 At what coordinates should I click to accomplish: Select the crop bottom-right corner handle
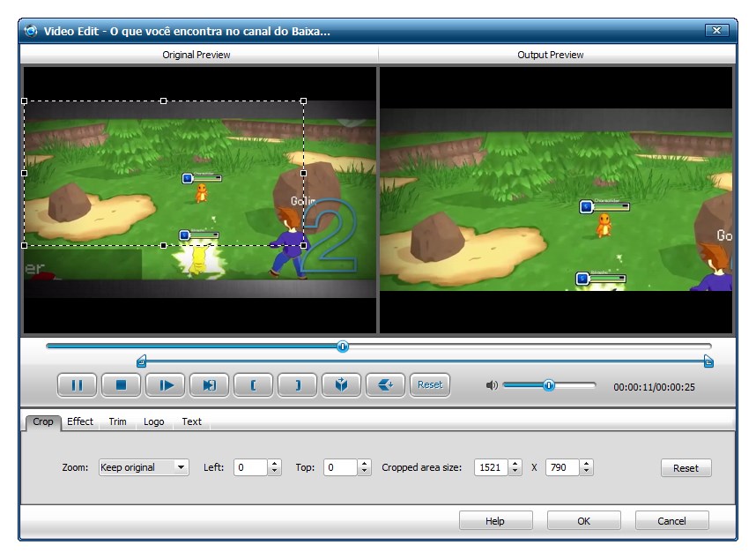pyautogui.click(x=303, y=245)
